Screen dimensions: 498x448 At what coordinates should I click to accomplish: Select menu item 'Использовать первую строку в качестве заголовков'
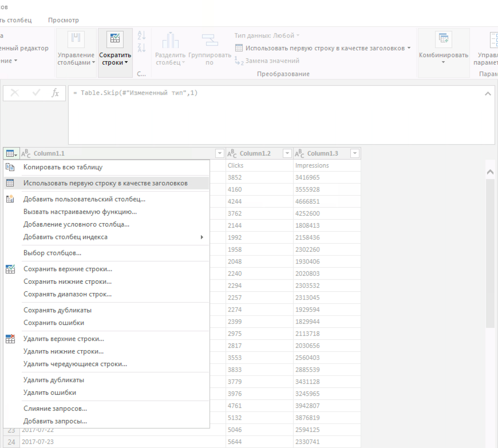(x=106, y=183)
